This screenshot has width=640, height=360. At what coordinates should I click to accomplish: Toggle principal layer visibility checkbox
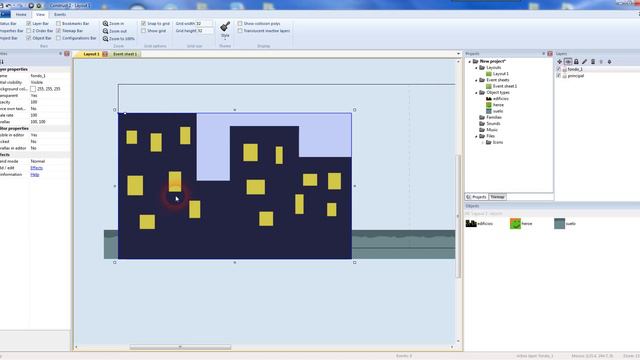[x=559, y=76]
